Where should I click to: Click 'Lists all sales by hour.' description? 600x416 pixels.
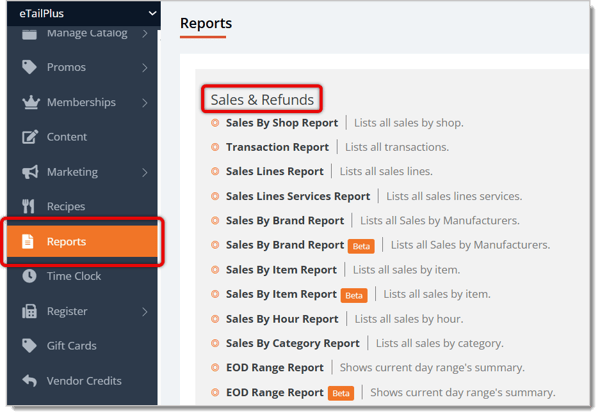pyautogui.click(x=409, y=319)
